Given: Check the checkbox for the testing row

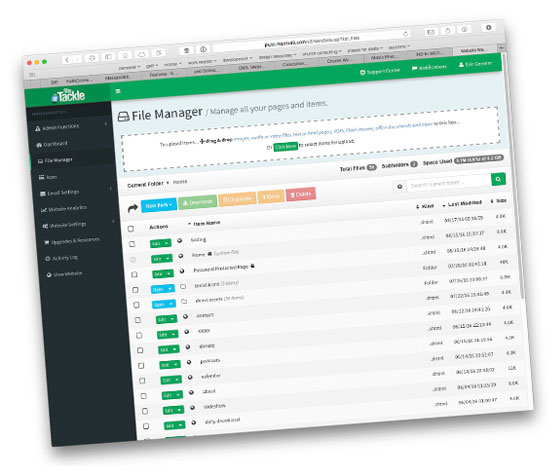Looking at the screenshot, I should pyautogui.click(x=132, y=244).
